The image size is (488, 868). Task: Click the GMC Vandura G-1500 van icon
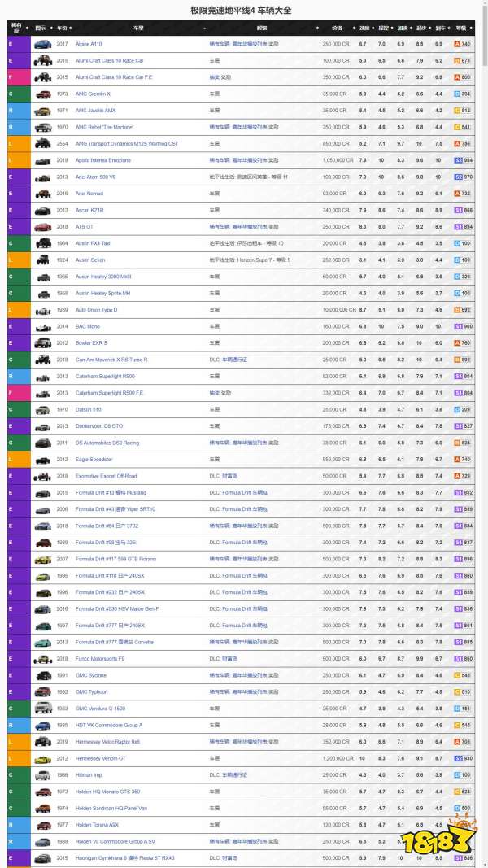click(42, 709)
